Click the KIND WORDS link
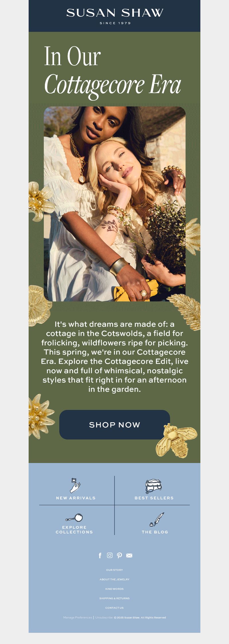This screenshot has width=229, height=644. pyautogui.click(x=114, y=589)
